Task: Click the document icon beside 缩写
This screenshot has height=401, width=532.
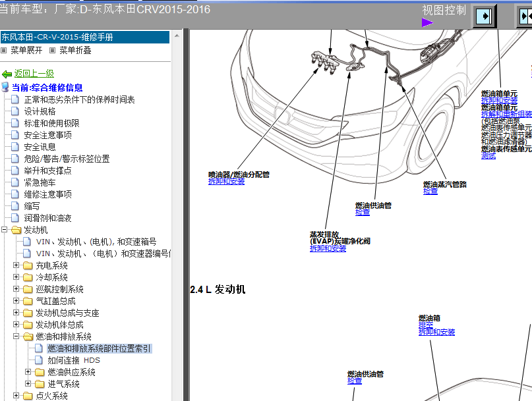Action: click(x=15, y=206)
